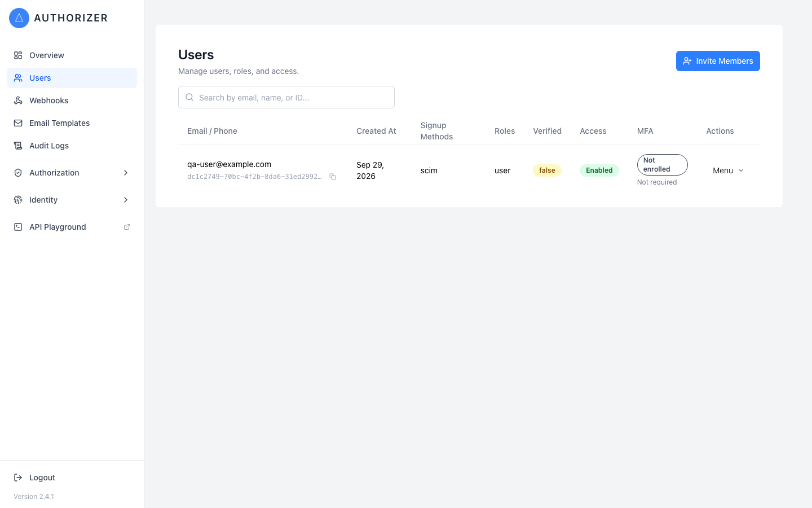The image size is (812, 508).
Task: Open Email Templates in the sidebar
Action: click(72, 123)
